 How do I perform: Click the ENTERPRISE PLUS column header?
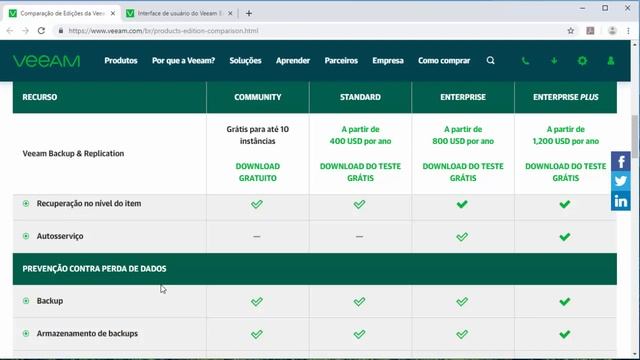tap(566, 97)
